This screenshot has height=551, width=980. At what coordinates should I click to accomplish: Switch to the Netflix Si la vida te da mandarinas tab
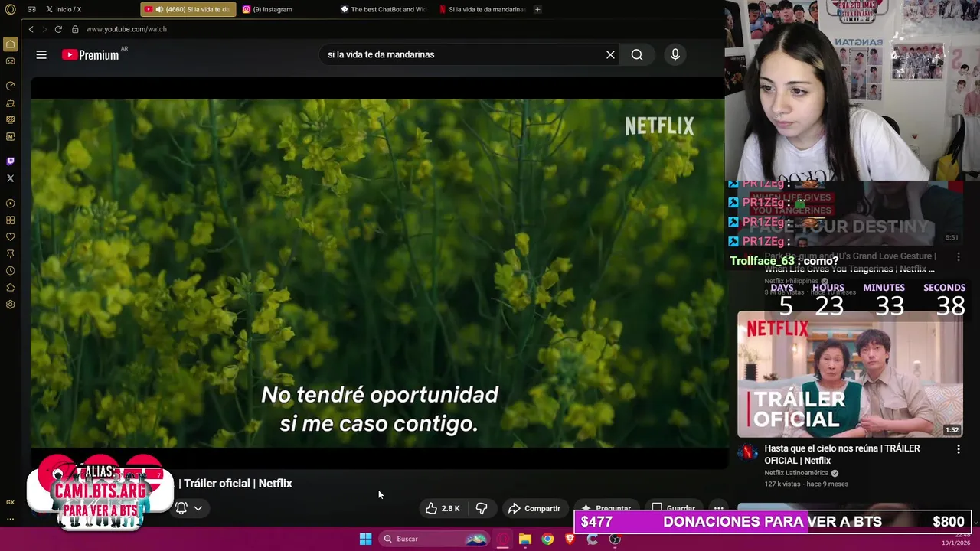click(x=483, y=9)
